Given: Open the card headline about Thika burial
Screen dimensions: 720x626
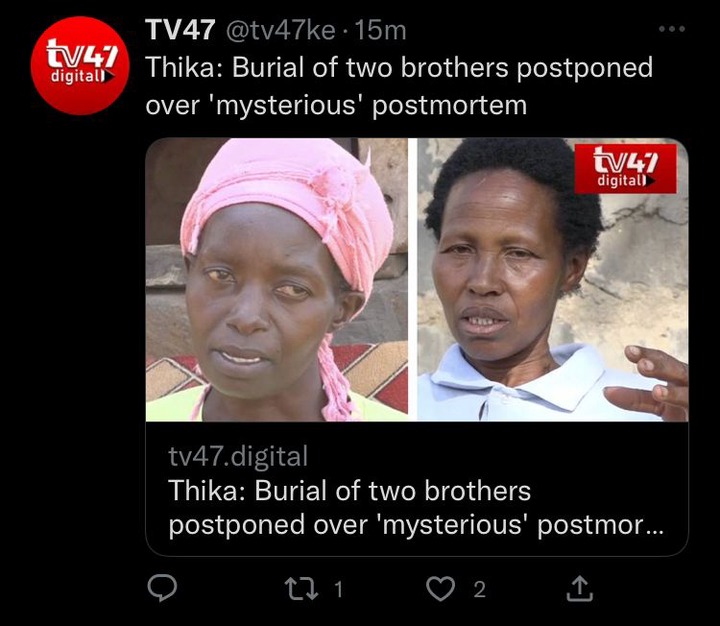Looking at the screenshot, I should click(x=416, y=508).
